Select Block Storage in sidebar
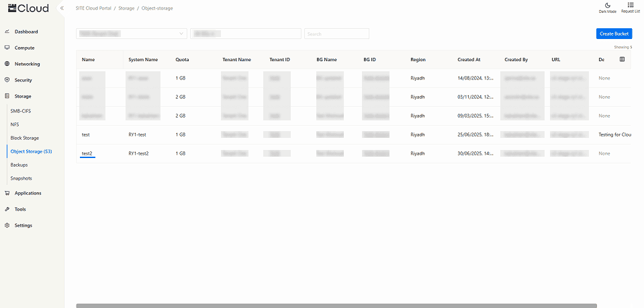 pos(25,138)
